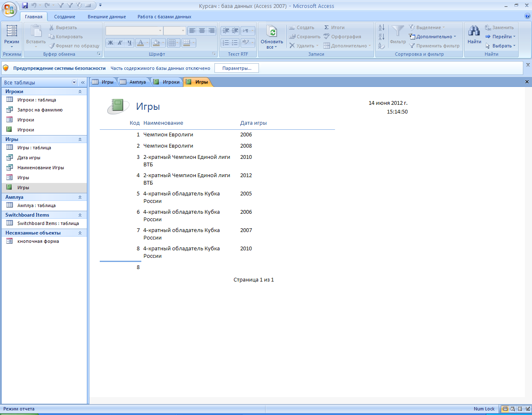Image resolution: width=532 pixels, height=415 pixels.
Task: Open Дата игры query
Action: (44, 158)
